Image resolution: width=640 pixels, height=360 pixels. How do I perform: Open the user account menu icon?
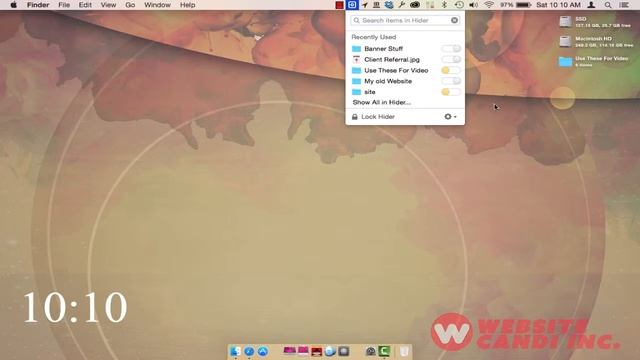click(591, 5)
